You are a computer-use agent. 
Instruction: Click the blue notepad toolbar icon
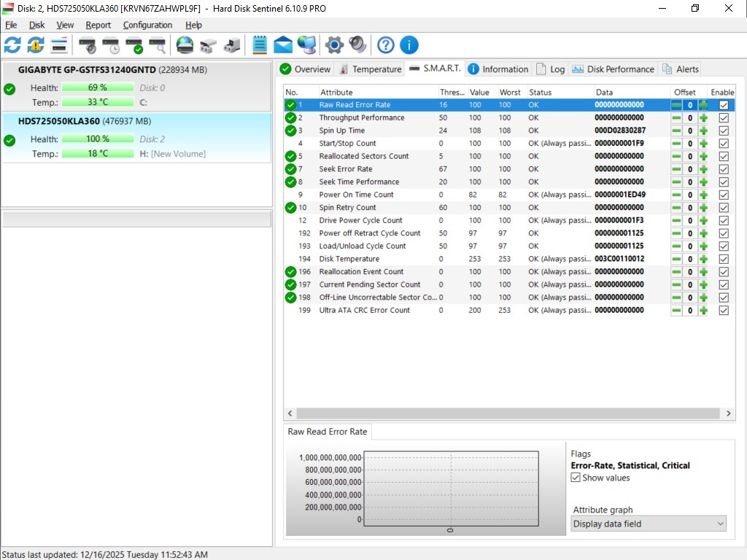(x=260, y=45)
